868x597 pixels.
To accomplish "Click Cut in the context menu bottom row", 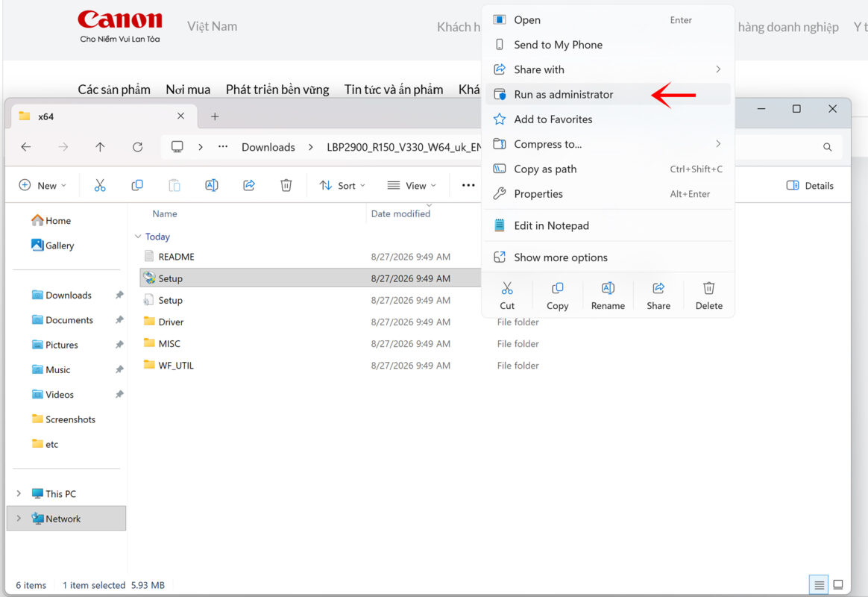I will (507, 296).
